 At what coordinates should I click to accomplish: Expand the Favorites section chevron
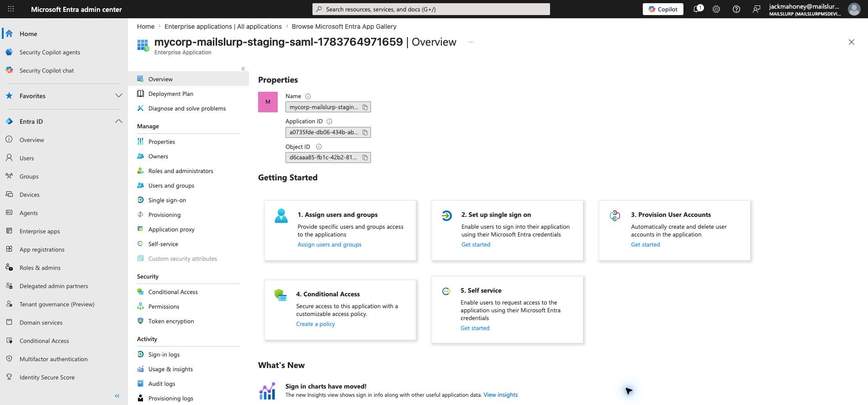119,96
